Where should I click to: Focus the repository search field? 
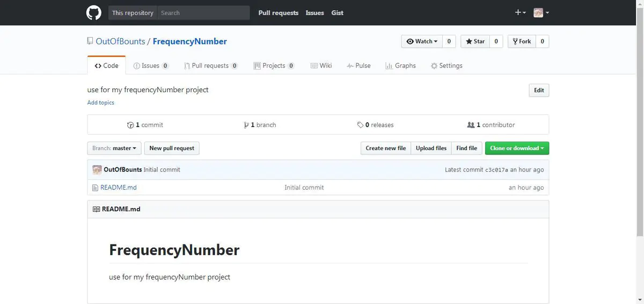[x=203, y=13]
